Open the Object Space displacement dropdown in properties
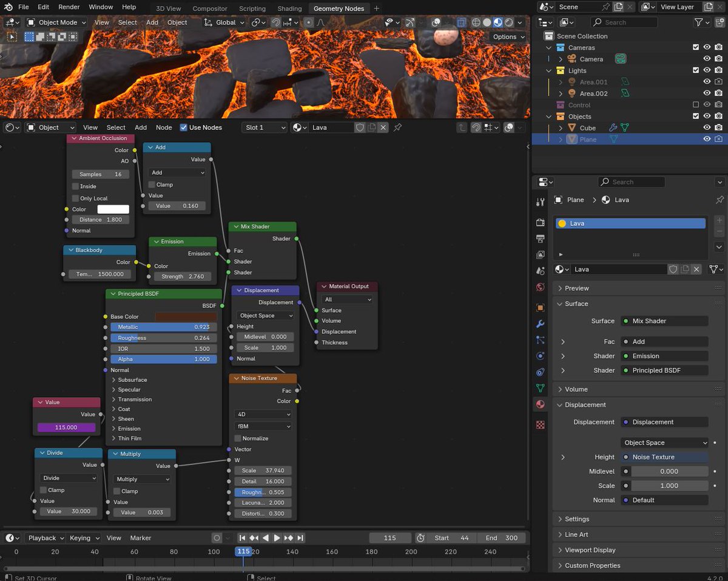The height and width of the screenshot is (581, 728). tap(665, 443)
